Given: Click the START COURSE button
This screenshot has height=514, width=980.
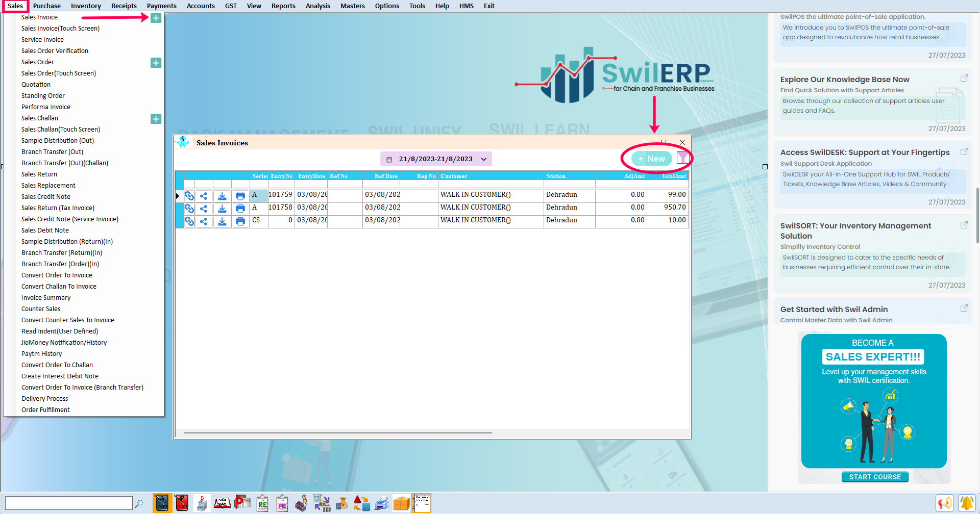Looking at the screenshot, I should (x=875, y=477).
